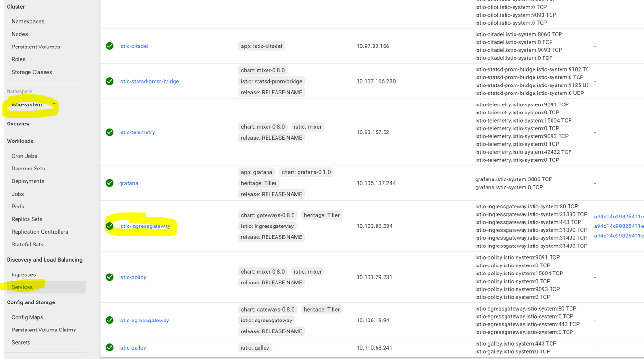Click the green status check beside istio-statsd-prom-bridge
The image size is (644, 359).
[x=110, y=81]
